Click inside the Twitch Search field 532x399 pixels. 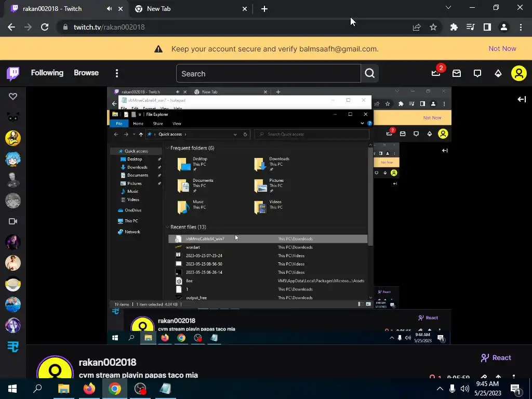pos(269,73)
